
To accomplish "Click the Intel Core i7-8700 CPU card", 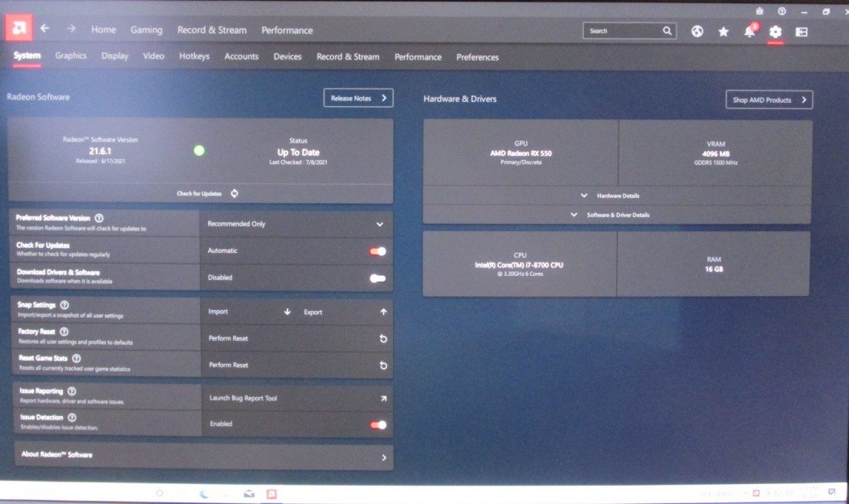I will [x=519, y=264].
